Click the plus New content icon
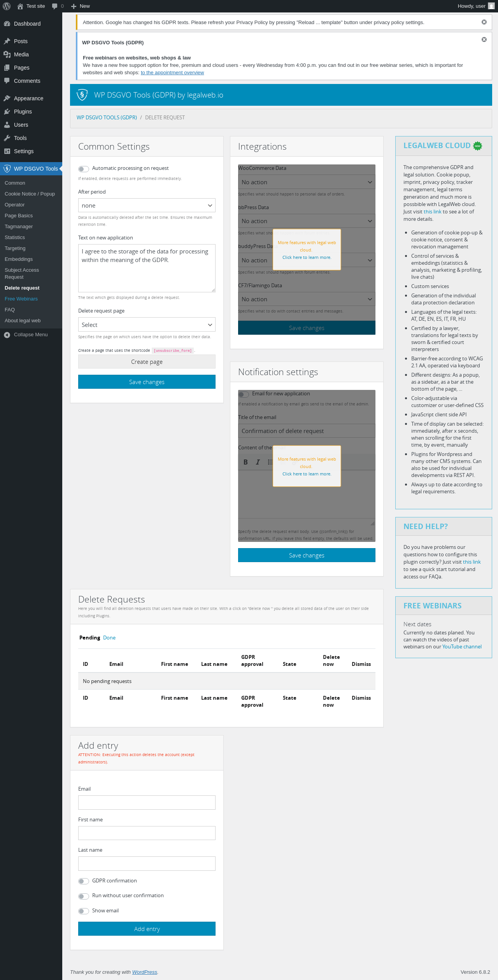Image resolution: width=498 pixels, height=980 pixels. 74,6
